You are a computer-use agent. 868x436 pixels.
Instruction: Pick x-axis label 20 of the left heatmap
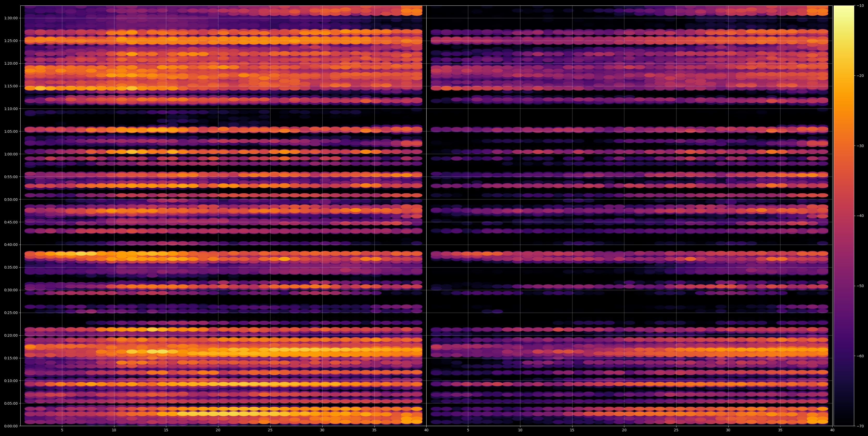pyautogui.click(x=218, y=430)
